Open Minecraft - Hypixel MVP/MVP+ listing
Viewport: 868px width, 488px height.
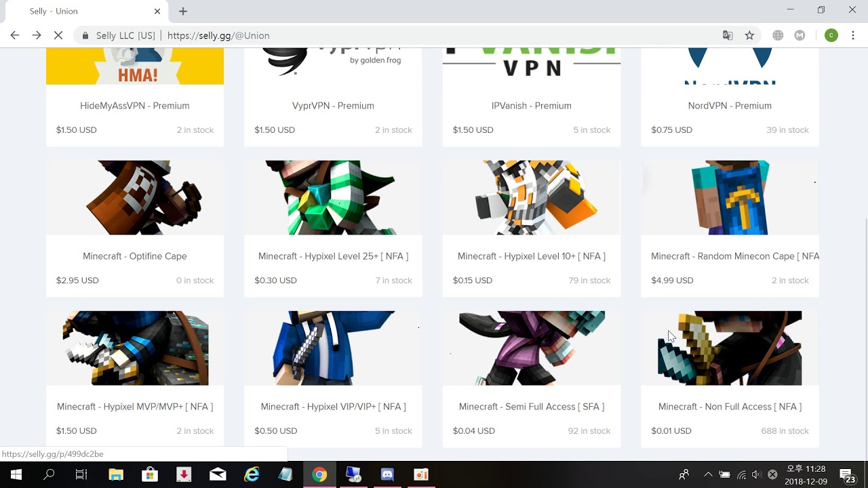(x=134, y=407)
